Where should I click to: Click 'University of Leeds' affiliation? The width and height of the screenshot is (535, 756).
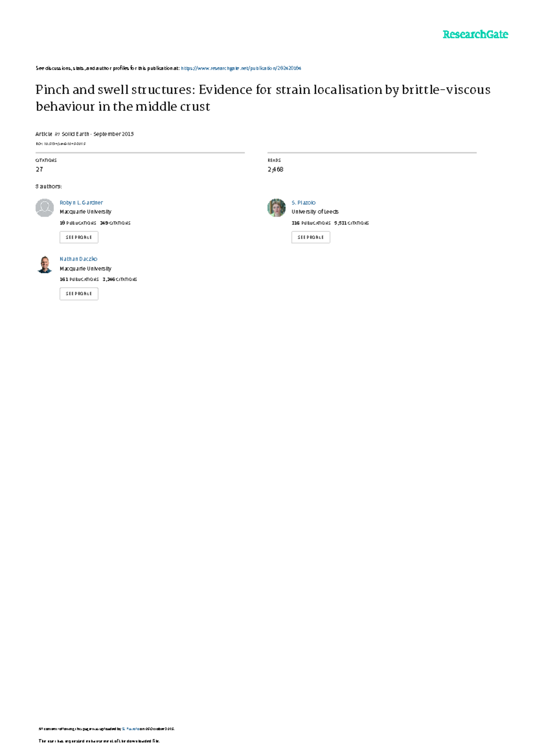click(315, 212)
